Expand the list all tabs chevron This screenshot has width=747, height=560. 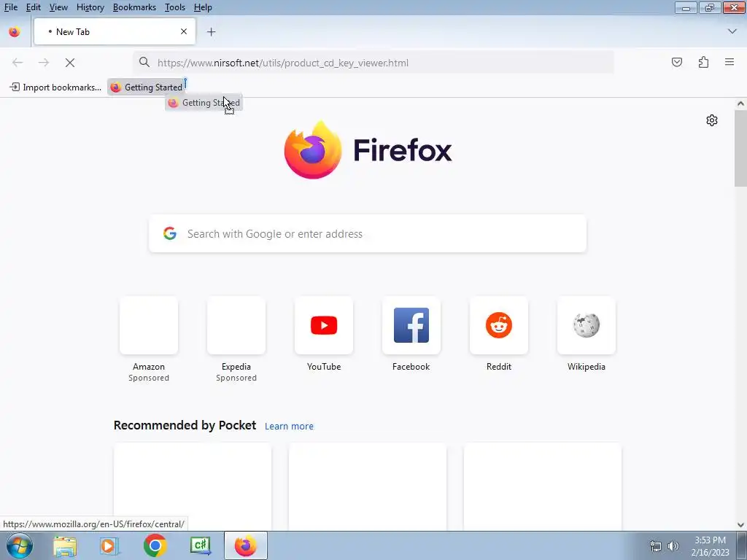click(732, 31)
